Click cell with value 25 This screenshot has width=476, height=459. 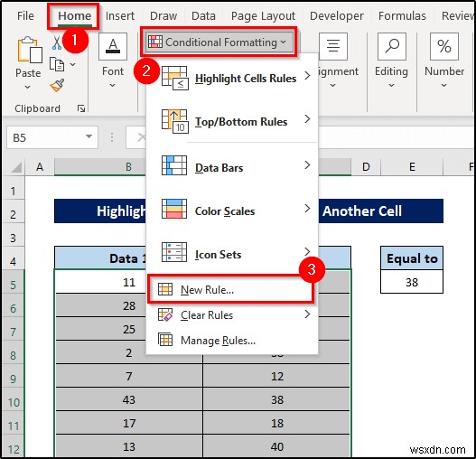[100, 329]
